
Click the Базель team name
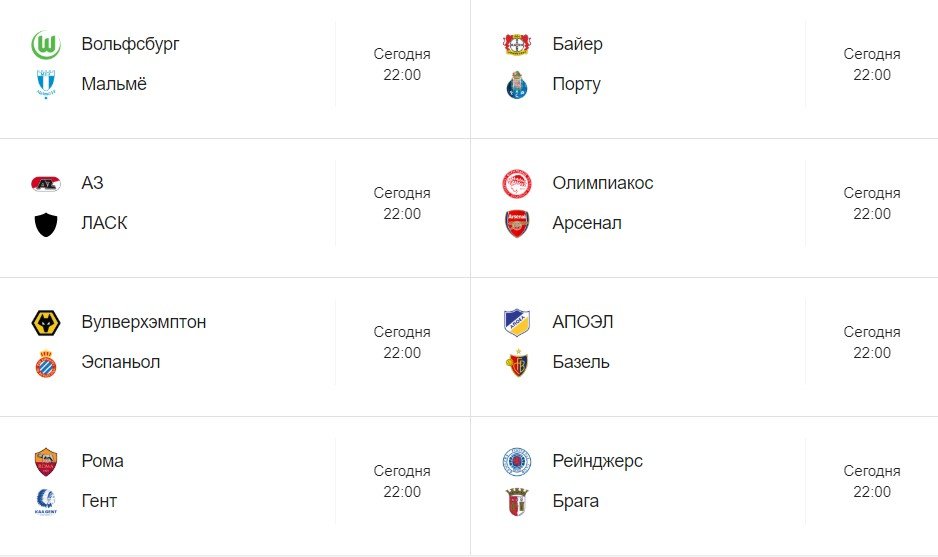(x=580, y=362)
